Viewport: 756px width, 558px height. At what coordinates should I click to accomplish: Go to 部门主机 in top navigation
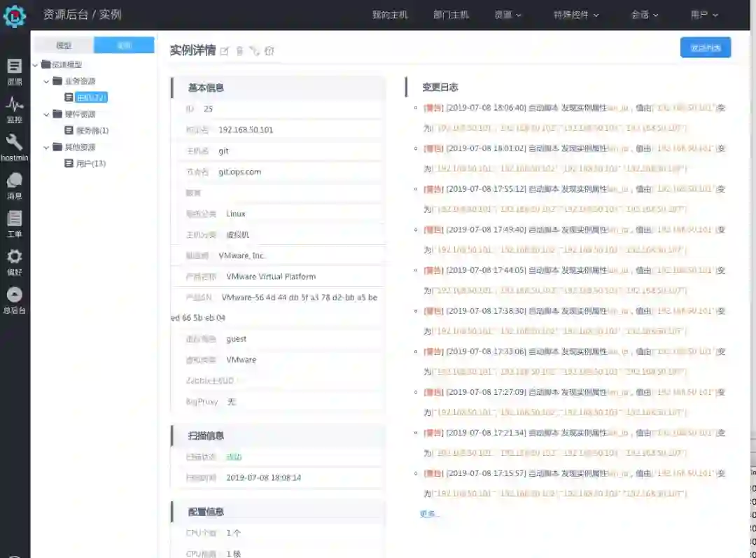(x=451, y=15)
